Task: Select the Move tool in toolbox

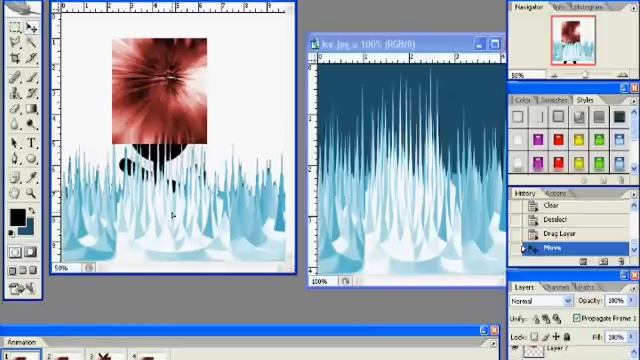Action: click(31, 27)
